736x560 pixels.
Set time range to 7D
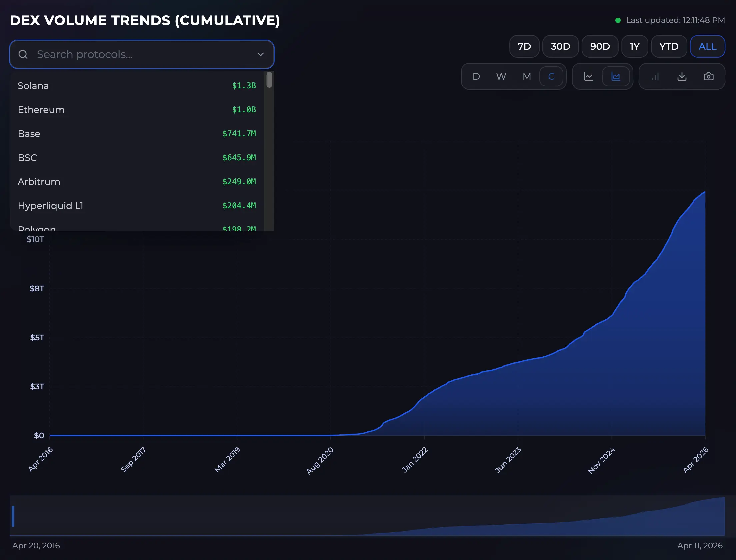(x=524, y=46)
